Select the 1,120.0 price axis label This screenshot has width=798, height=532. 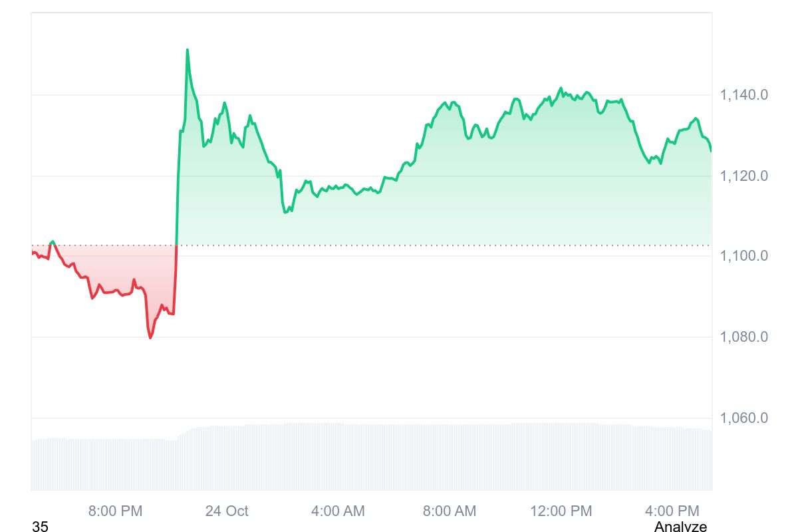click(x=744, y=176)
